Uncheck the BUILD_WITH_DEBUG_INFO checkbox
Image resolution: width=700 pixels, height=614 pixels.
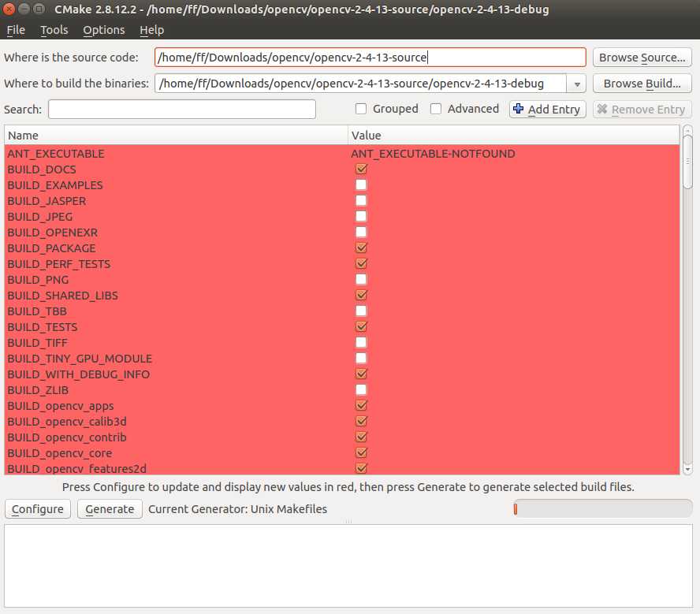(361, 374)
